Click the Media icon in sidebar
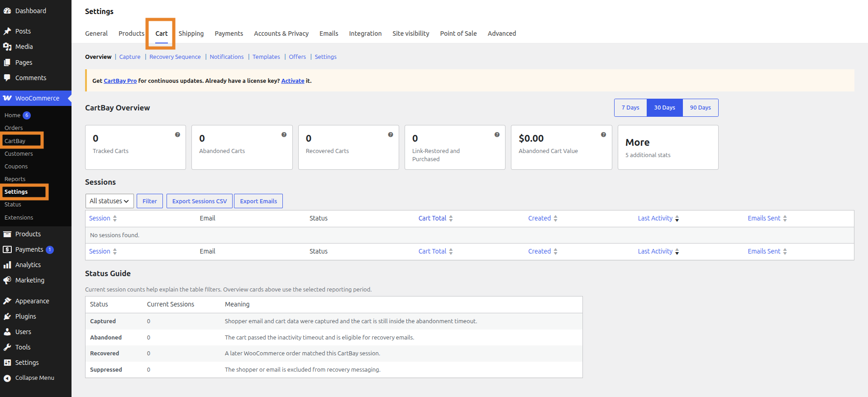 pyautogui.click(x=7, y=47)
